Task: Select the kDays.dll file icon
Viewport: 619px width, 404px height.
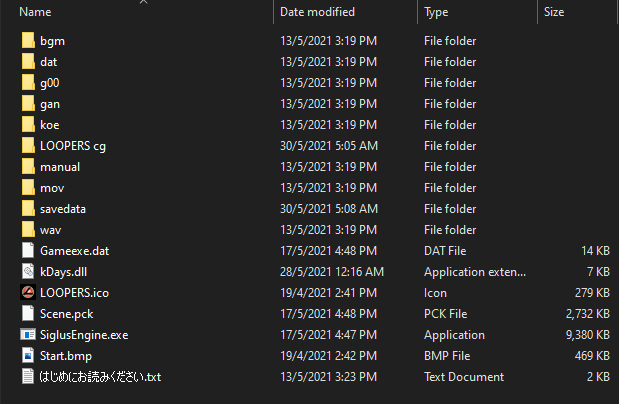Action: [28, 272]
